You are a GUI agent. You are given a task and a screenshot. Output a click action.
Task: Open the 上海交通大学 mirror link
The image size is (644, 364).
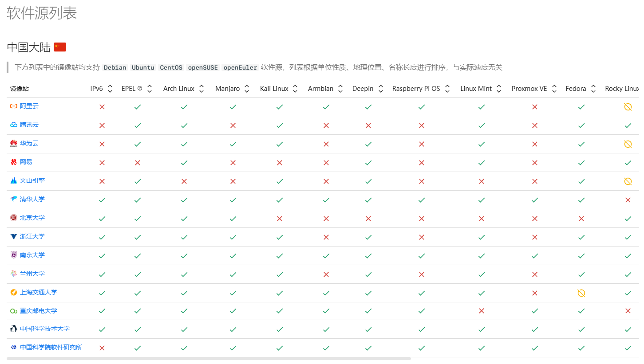[39, 293]
